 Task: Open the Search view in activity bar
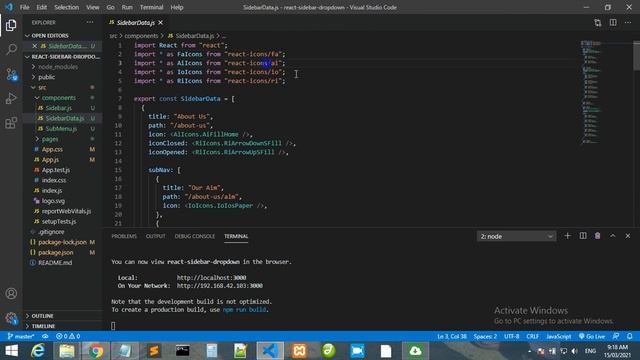11,49
